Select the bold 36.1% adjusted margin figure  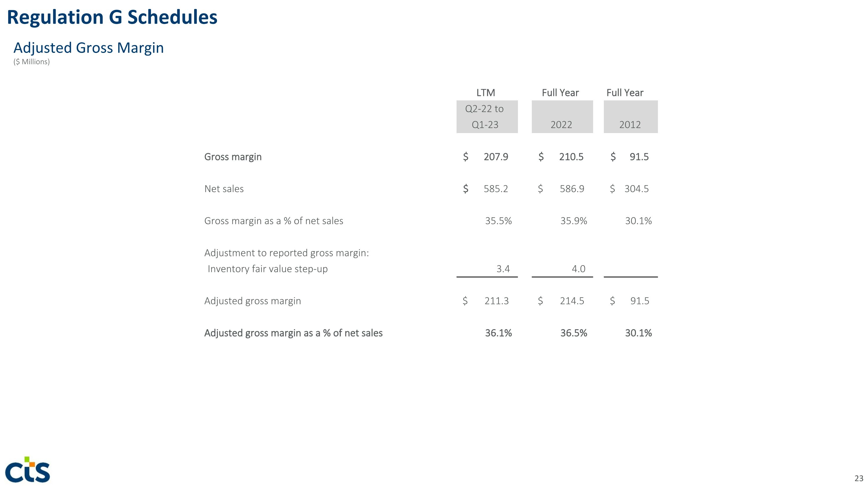(498, 333)
